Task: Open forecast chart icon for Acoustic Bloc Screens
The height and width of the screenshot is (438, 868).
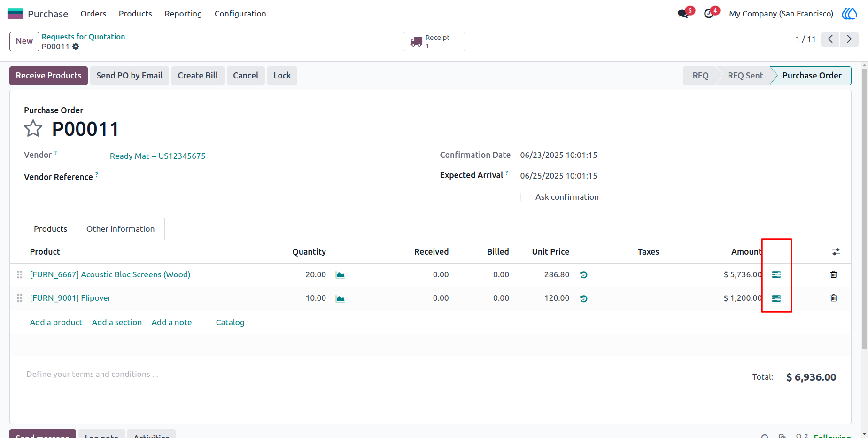Action: [x=341, y=275]
